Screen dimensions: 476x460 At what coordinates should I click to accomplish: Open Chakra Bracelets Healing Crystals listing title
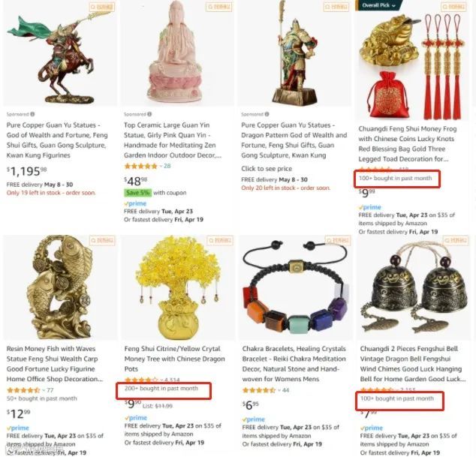click(294, 364)
